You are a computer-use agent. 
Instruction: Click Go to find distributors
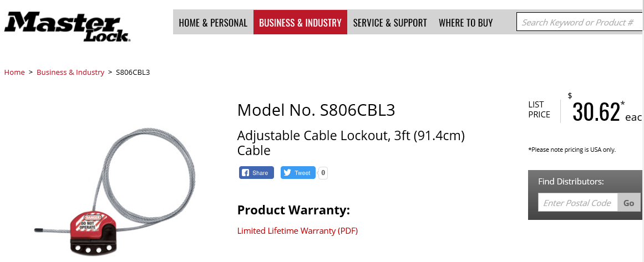(629, 203)
